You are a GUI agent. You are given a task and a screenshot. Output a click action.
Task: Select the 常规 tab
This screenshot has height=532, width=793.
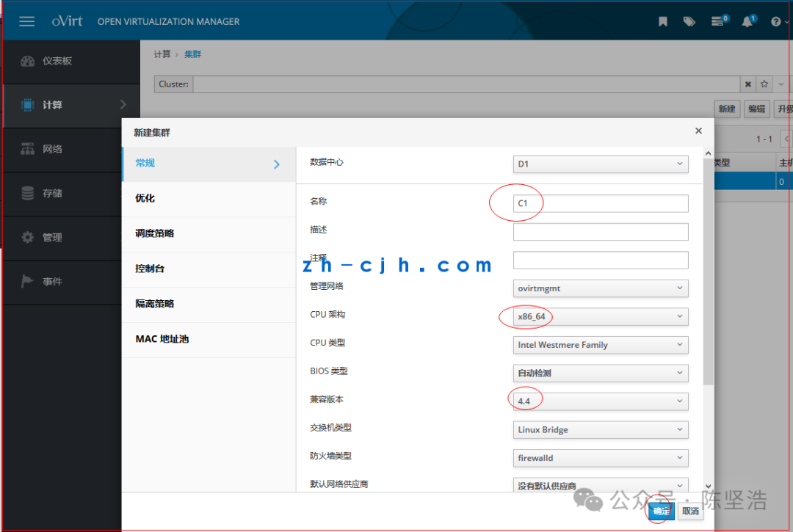pos(209,164)
